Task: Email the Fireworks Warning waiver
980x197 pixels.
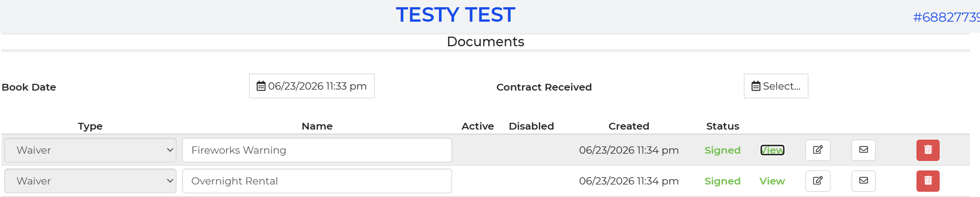Action: 864,150
